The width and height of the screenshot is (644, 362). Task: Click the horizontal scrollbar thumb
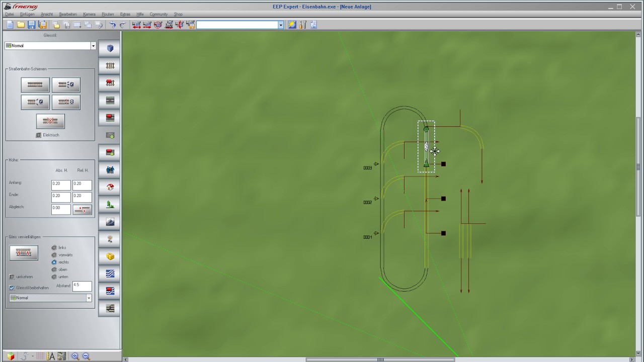(x=380, y=359)
